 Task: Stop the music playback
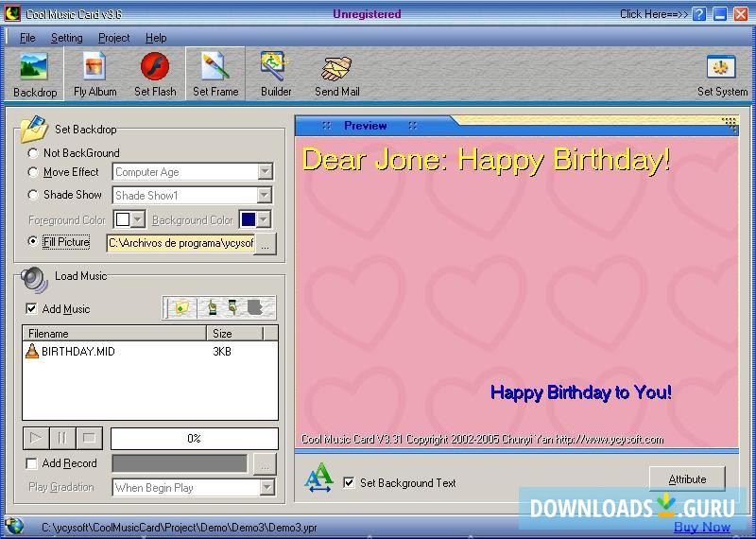pyautogui.click(x=89, y=438)
